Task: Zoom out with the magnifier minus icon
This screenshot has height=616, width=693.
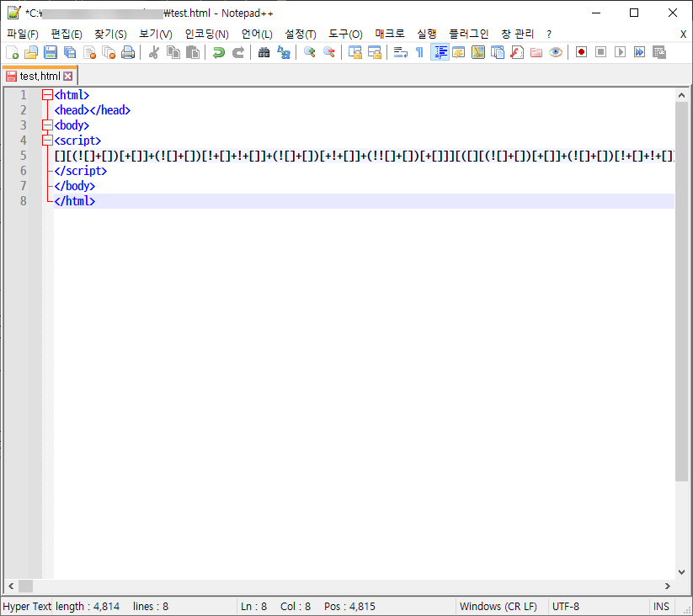Action: [x=329, y=52]
